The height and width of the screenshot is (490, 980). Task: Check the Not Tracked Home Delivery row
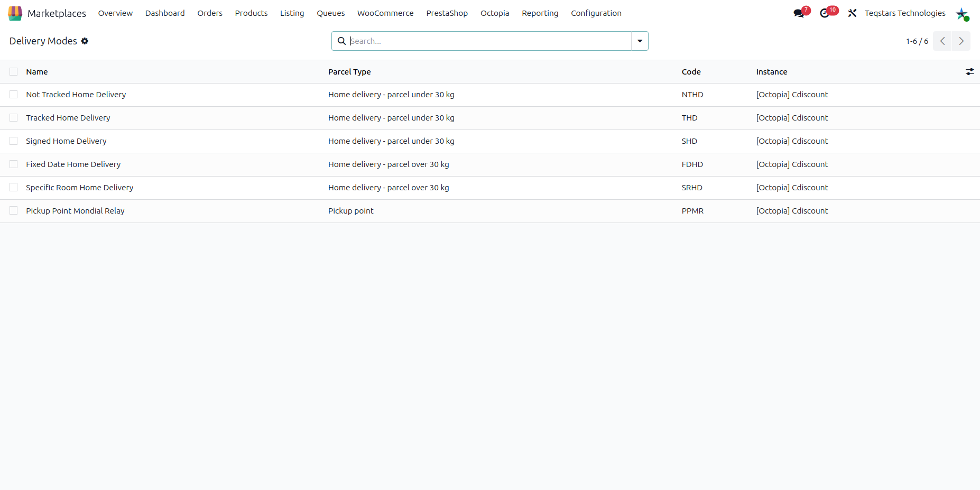click(14, 95)
